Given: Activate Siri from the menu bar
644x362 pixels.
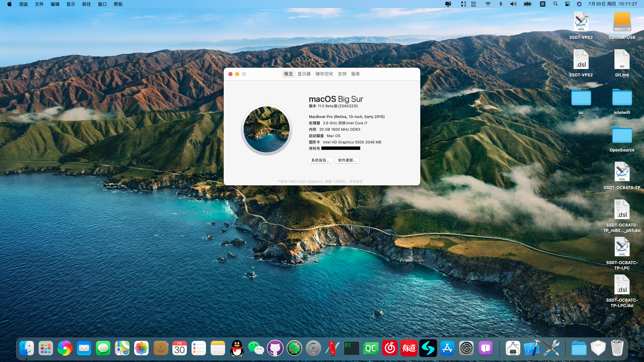Looking at the screenshot, I should [x=579, y=4].
